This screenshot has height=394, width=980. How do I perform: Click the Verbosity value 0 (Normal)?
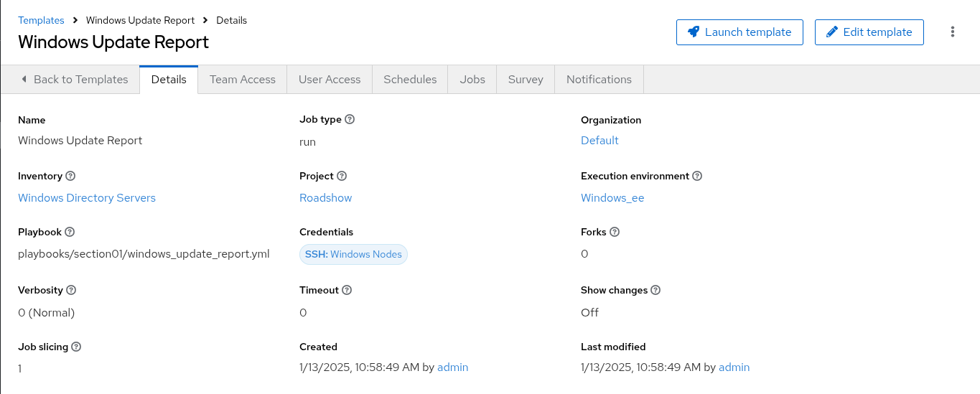(47, 313)
